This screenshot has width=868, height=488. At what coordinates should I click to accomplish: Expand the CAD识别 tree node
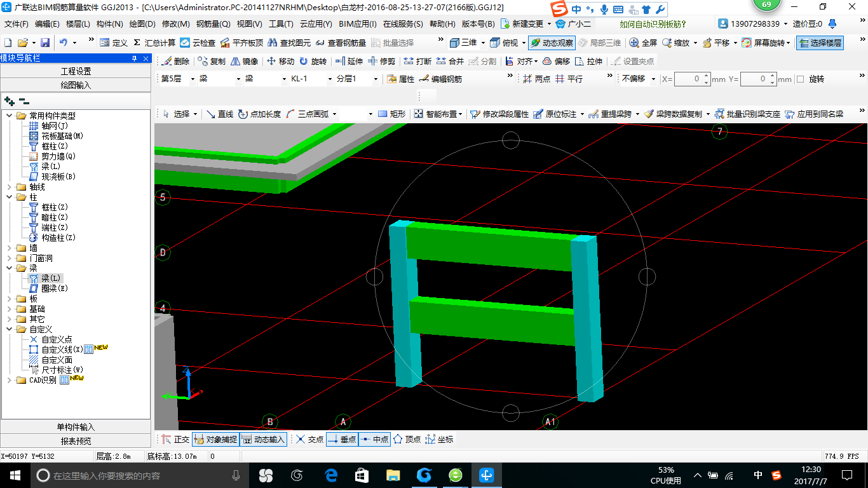pos(10,380)
